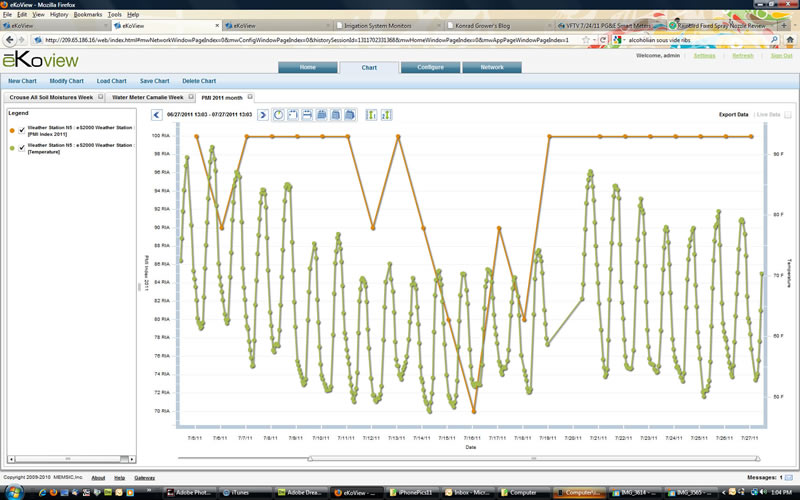
Task: Toggle the Temperature series checkbox
Action: (x=21, y=147)
